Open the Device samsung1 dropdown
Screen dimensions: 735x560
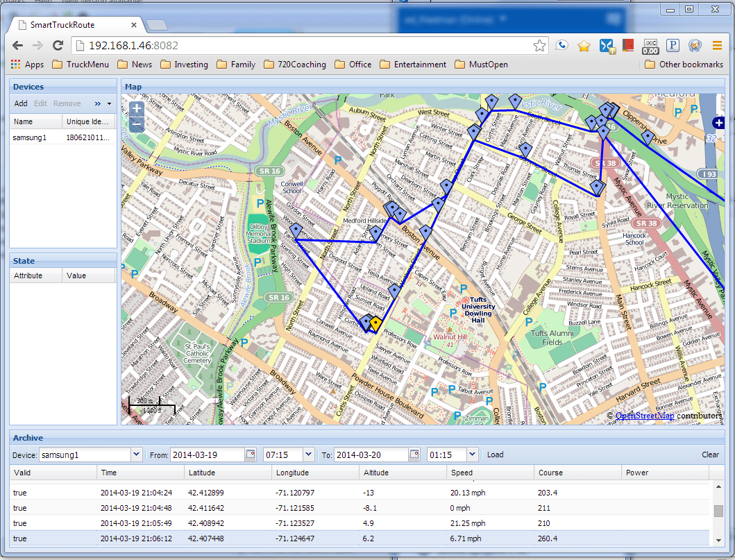136,455
